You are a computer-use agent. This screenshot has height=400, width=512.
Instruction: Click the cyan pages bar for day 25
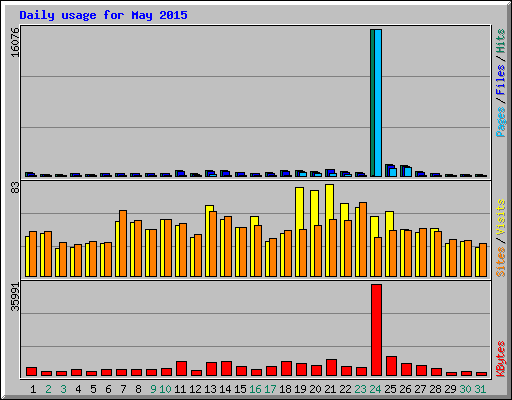pyautogui.click(x=393, y=172)
